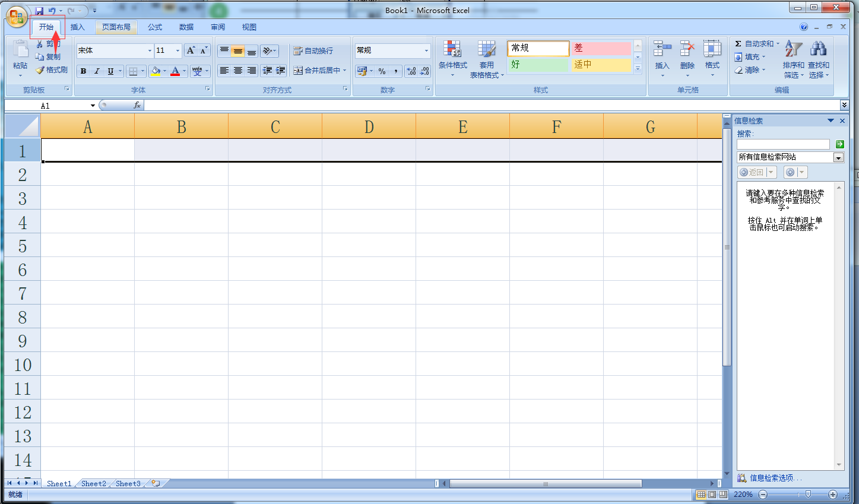859x504 pixels.
Task: Select top align icon
Action: coord(224,51)
